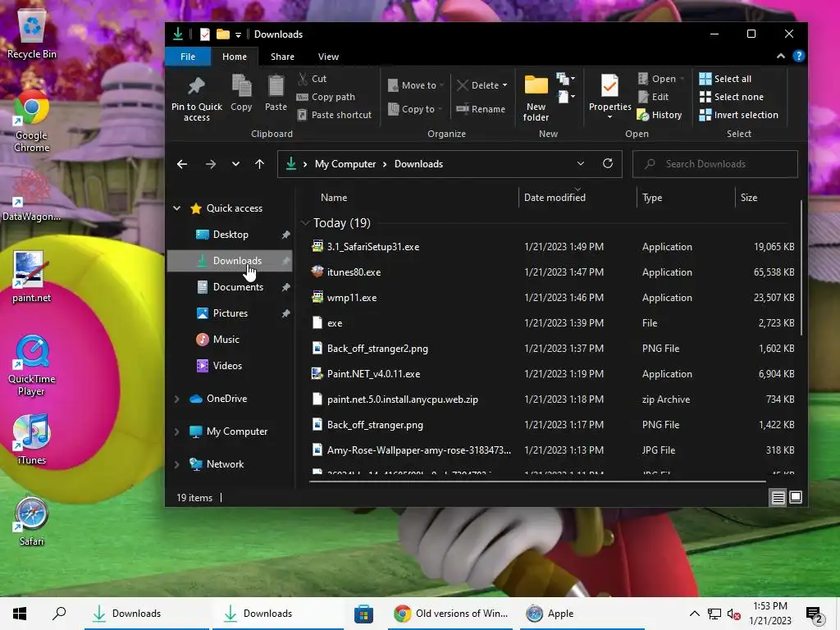Click Select all in ribbon

[725, 79]
